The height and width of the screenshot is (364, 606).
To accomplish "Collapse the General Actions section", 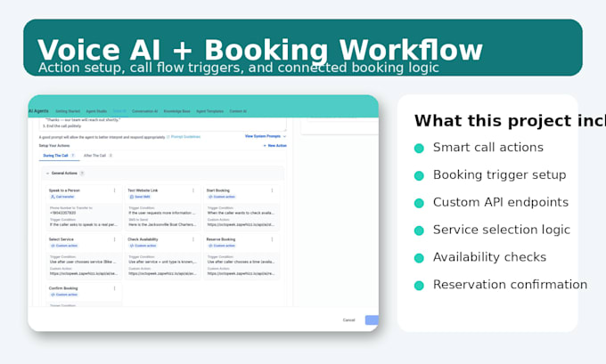I will click(x=47, y=174).
